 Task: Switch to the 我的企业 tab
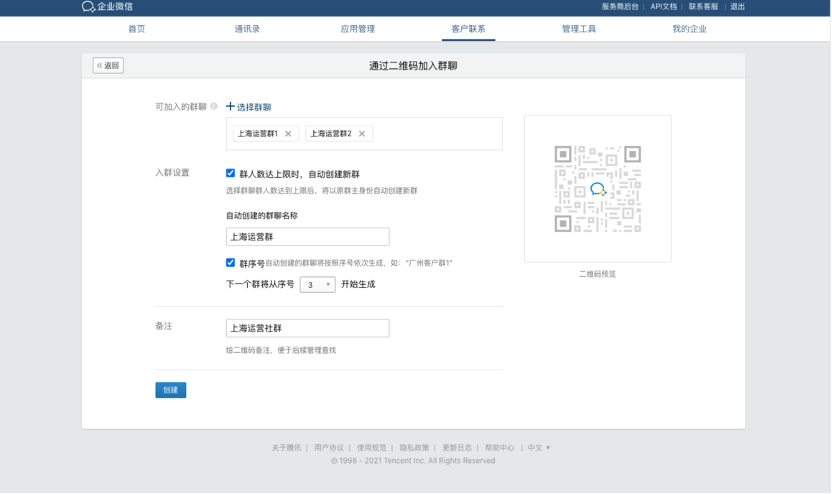tap(689, 29)
